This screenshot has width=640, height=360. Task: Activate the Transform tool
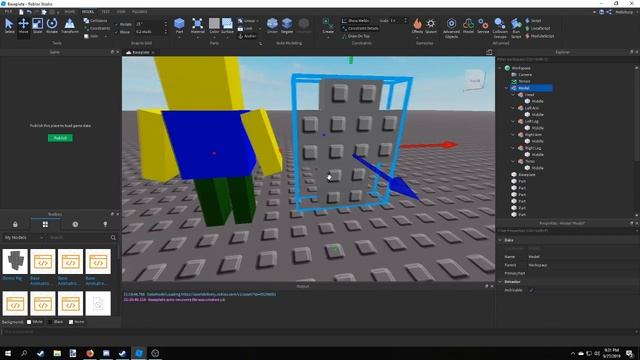[x=69, y=26]
